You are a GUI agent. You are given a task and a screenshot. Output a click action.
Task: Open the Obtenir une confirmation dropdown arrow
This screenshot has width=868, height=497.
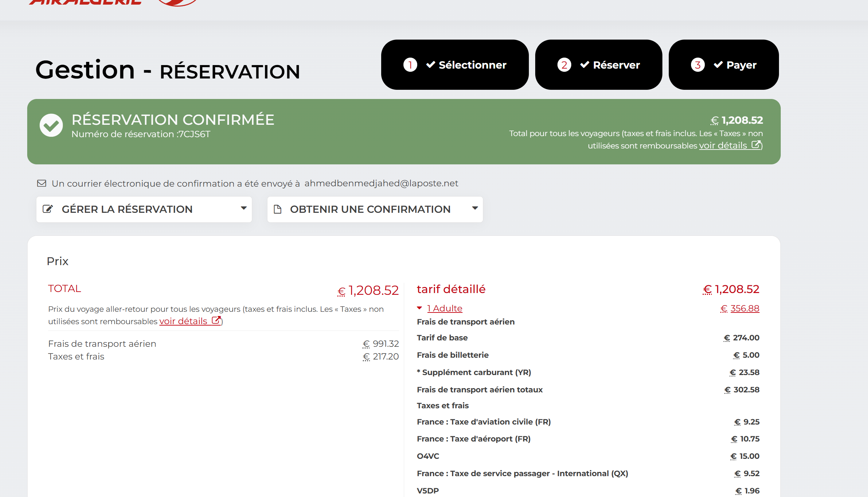[x=475, y=208]
